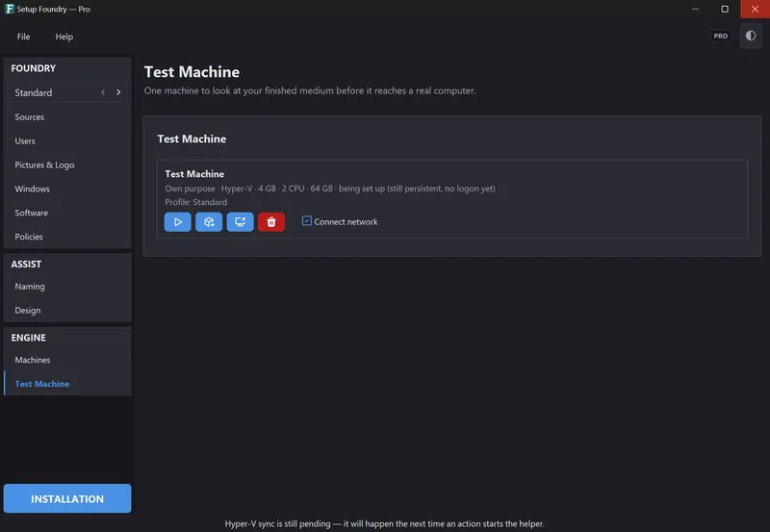Screen dimensions: 770x532
Task: Delete the Test Machine with trash icon
Action: 271,222
